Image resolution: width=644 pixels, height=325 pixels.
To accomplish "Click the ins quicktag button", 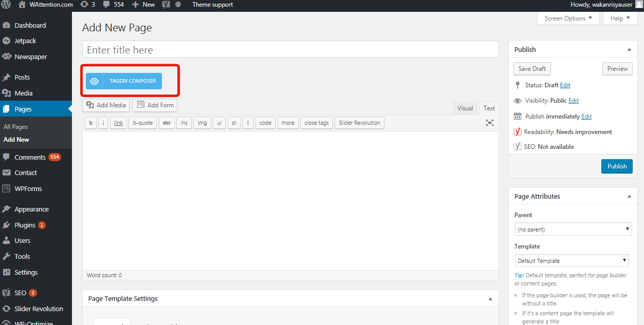I will click(x=184, y=123).
